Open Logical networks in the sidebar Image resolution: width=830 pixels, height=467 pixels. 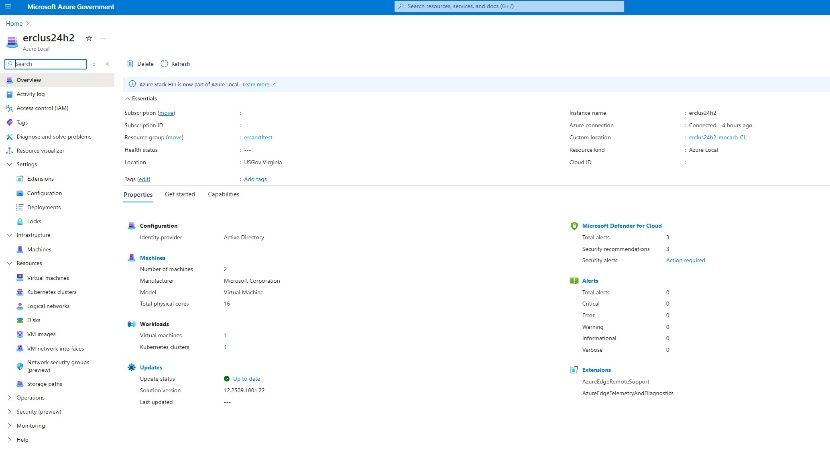[x=48, y=306]
